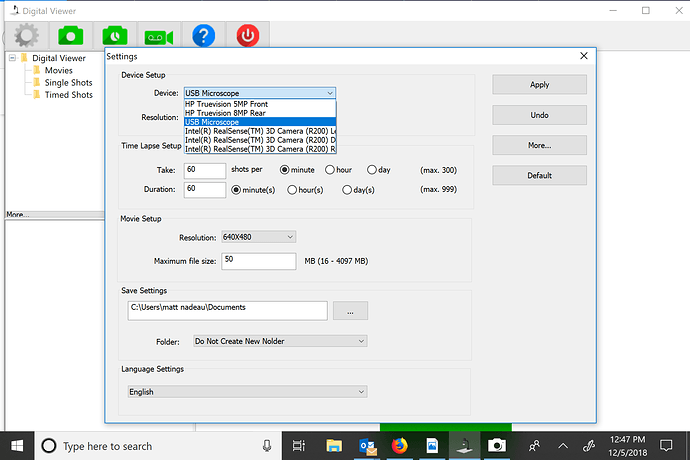Open Task View on the taskbar
The height and width of the screenshot is (460, 690).
coord(299,446)
